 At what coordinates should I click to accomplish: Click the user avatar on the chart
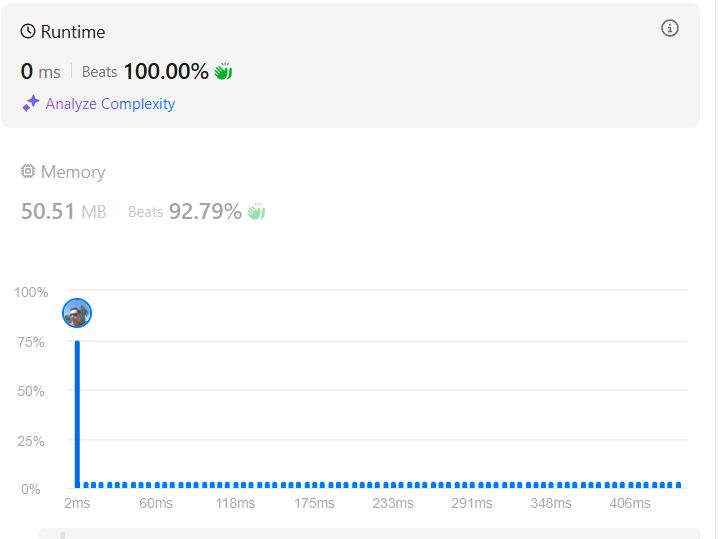click(x=77, y=313)
